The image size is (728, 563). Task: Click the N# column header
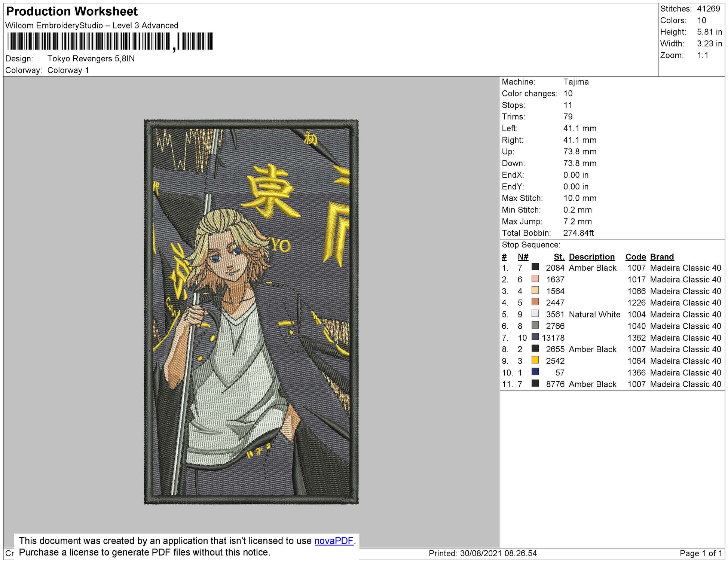(523, 257)
